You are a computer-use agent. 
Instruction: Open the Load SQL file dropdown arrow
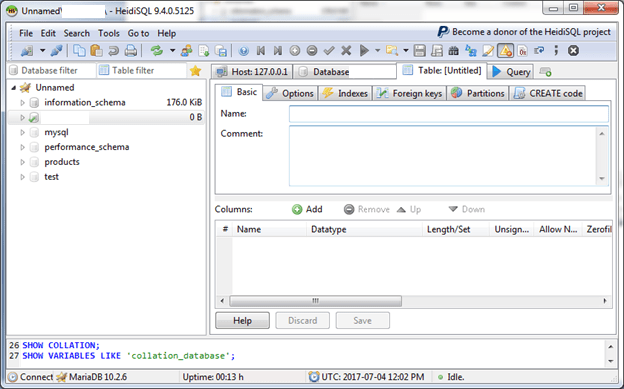pyautogui.click(x=406, y=51)
